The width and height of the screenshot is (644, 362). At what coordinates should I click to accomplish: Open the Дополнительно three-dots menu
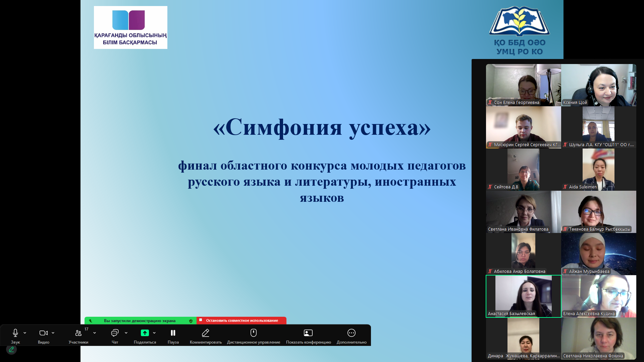click(x=352, y=333)
